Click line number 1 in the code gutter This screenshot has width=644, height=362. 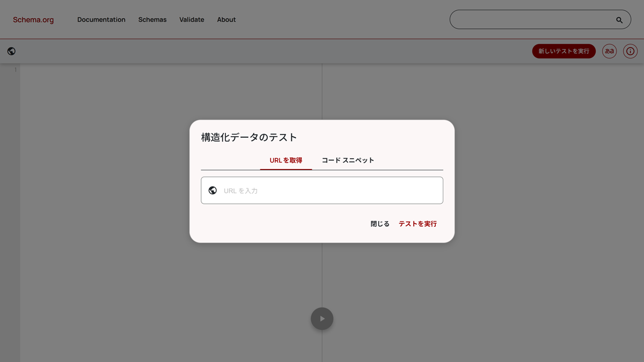pyautogui.click(x=16, y=69)
